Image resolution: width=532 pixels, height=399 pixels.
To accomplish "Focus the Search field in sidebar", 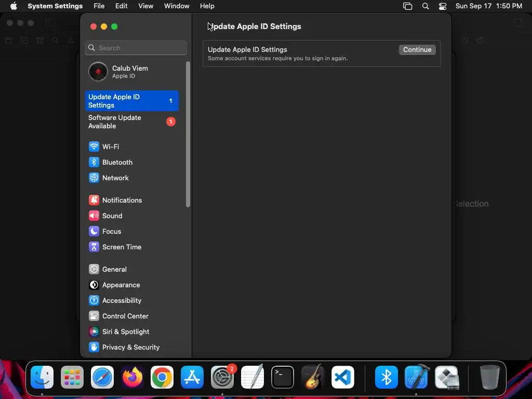I will point(136,48).
